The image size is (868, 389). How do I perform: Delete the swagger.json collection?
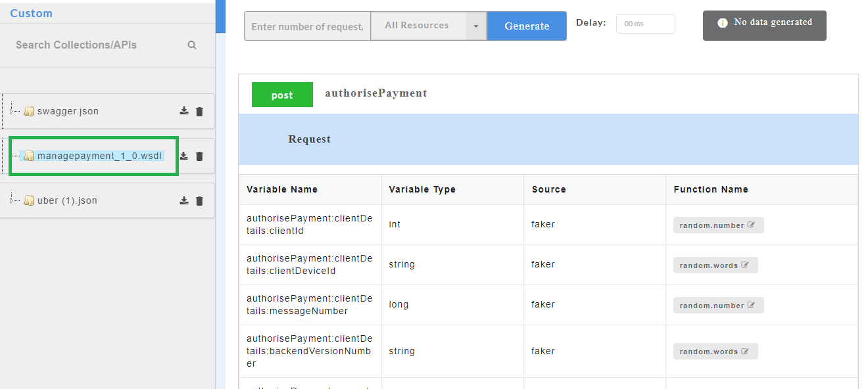coord(199,112)
